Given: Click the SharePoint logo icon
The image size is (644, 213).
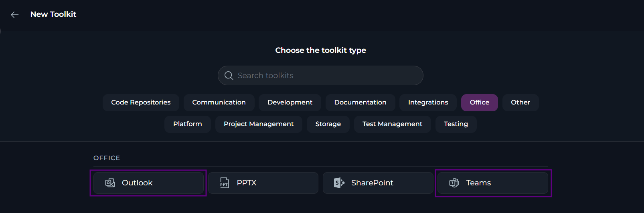Looking at the screenshot, I should [x=339, y=183].
